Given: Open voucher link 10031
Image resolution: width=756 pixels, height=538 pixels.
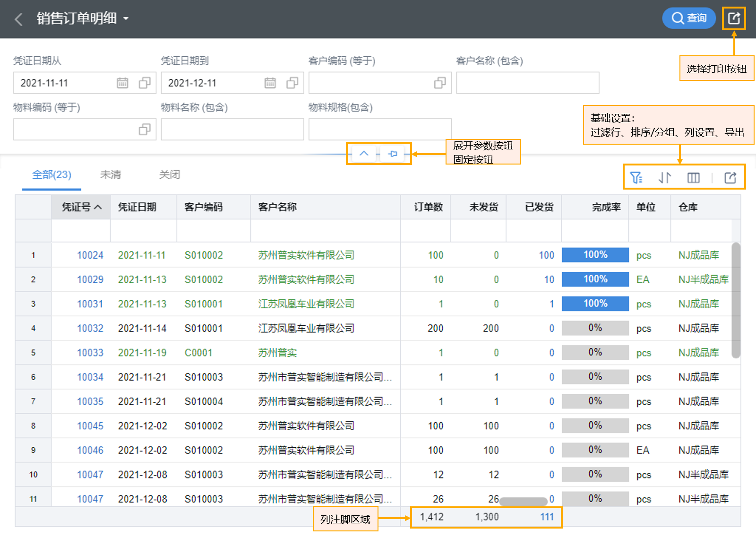Looking at the screenshot, I should pyautogui.click(x=90, y=304).
